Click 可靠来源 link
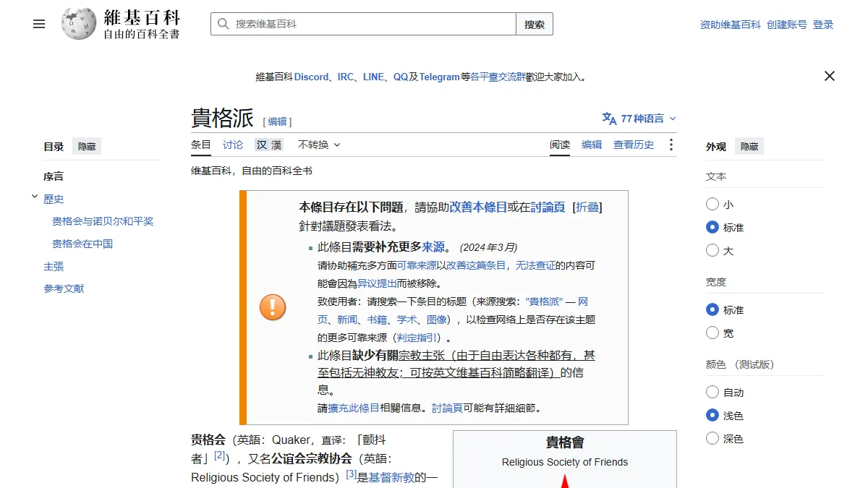Screen dimensions: 868x488 [417, 265]
